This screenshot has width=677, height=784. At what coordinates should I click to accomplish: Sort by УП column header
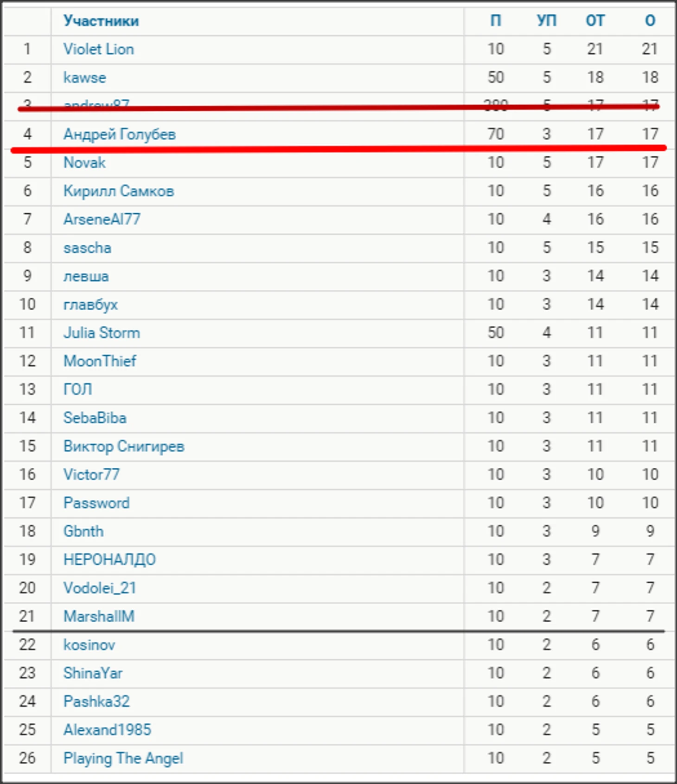(x=547, y=21)
